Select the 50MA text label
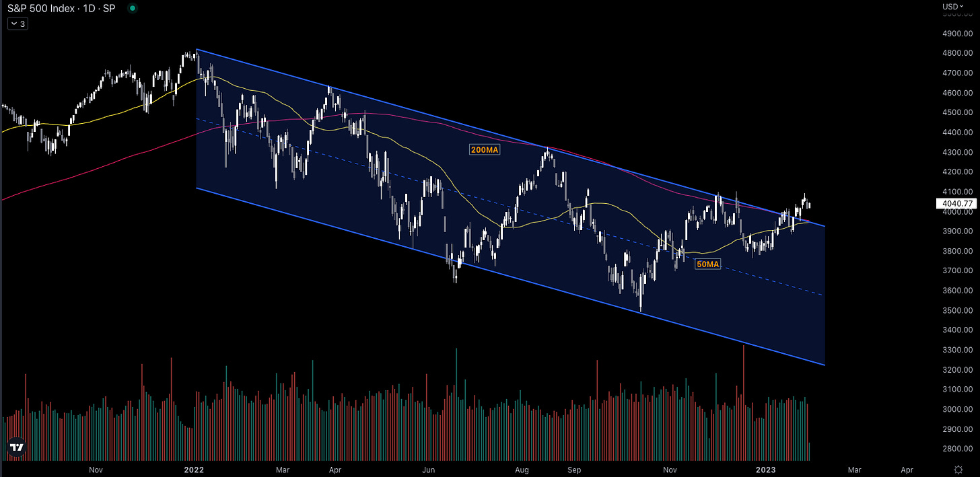Image resolution: width=980 pixels, height=477 pixels. pyautogui.click(x=707, y=264)
